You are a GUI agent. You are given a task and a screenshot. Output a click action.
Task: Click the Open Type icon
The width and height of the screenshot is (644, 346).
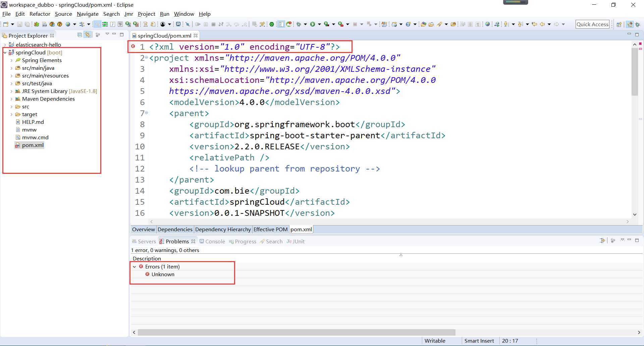(x=423, y=24)
